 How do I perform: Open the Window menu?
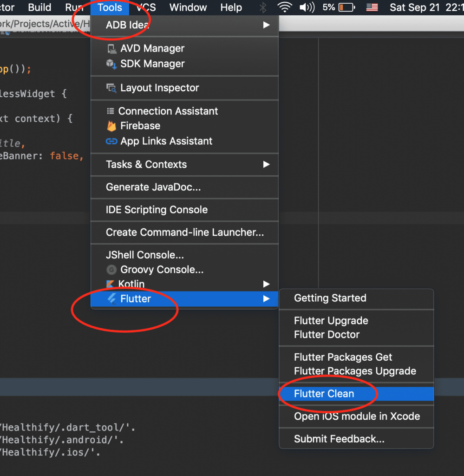coord(188,7)
